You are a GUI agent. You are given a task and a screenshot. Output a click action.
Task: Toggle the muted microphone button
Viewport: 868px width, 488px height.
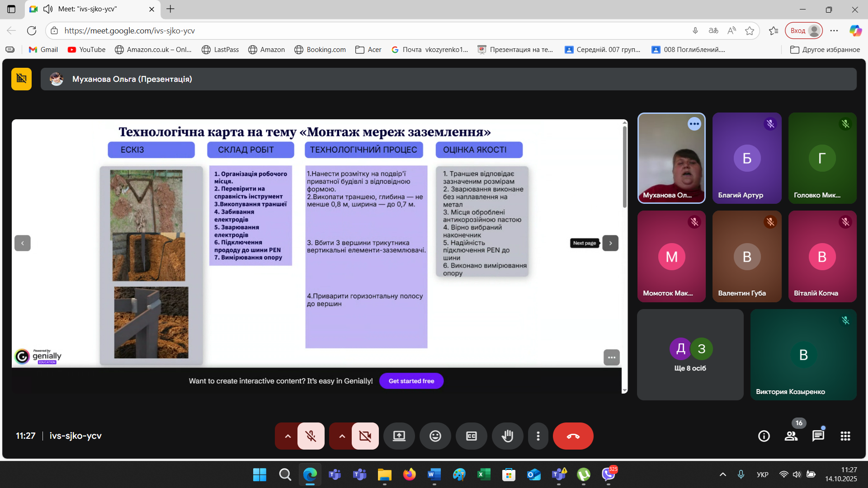click(311, 436)
